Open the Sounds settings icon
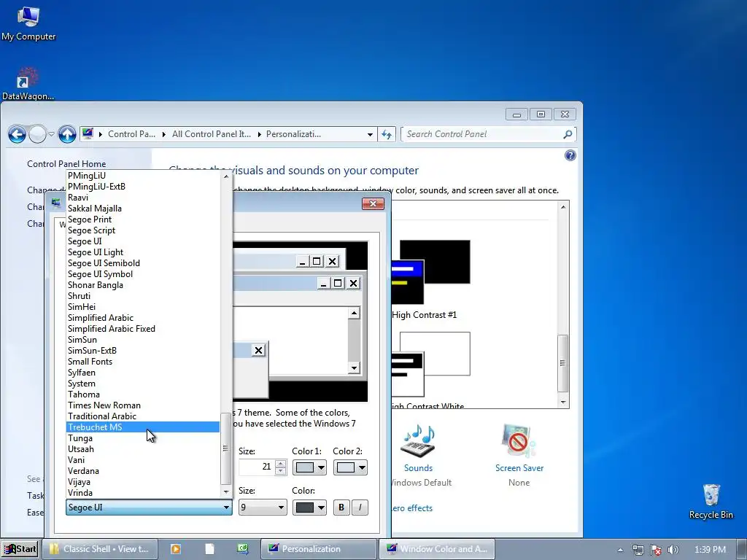The width and height of the screenshot is (747, 560). coord(418,440)
